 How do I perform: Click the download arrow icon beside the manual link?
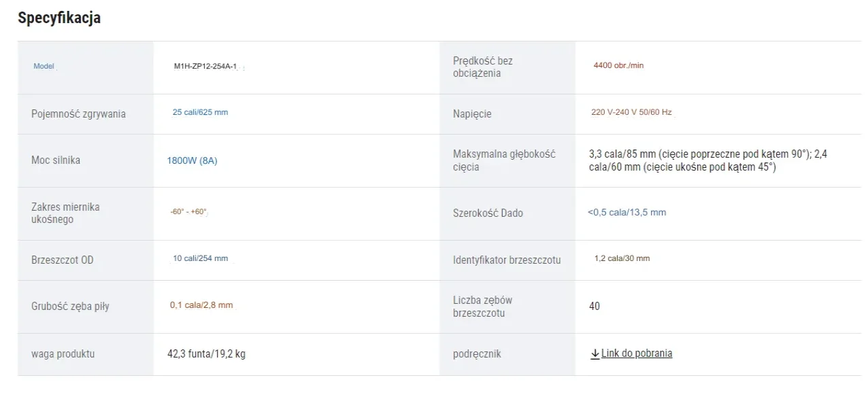595,353
